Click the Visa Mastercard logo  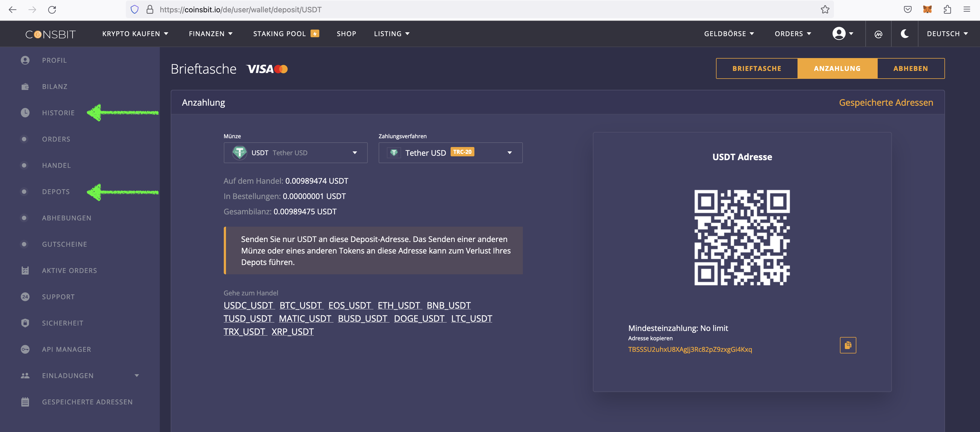(267, 69)
